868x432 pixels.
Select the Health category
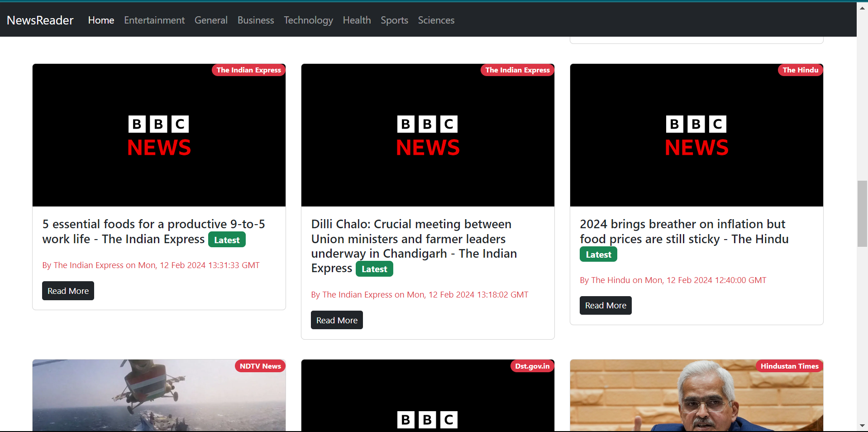click(357, 20)
